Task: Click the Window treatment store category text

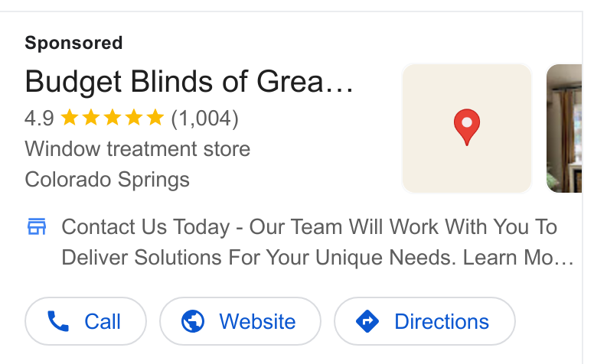Action: tap(138, 148)
